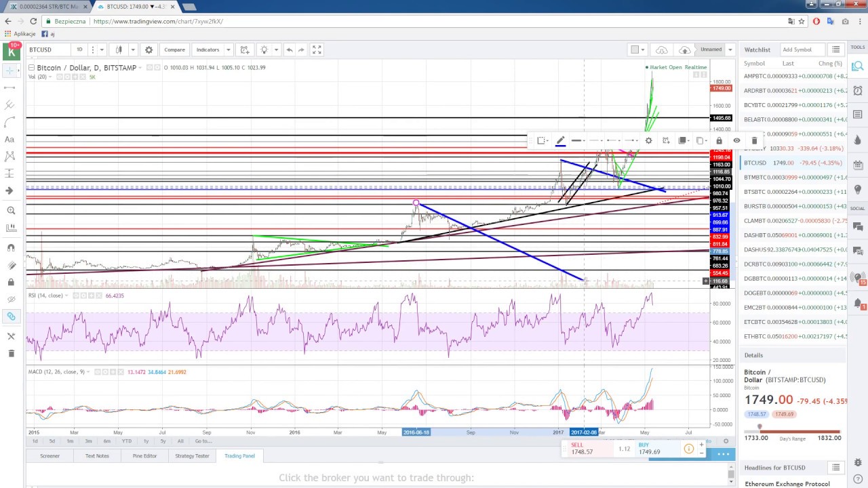Select the Aa text annotation tool

pyautogui.click(x=10, y=139)
